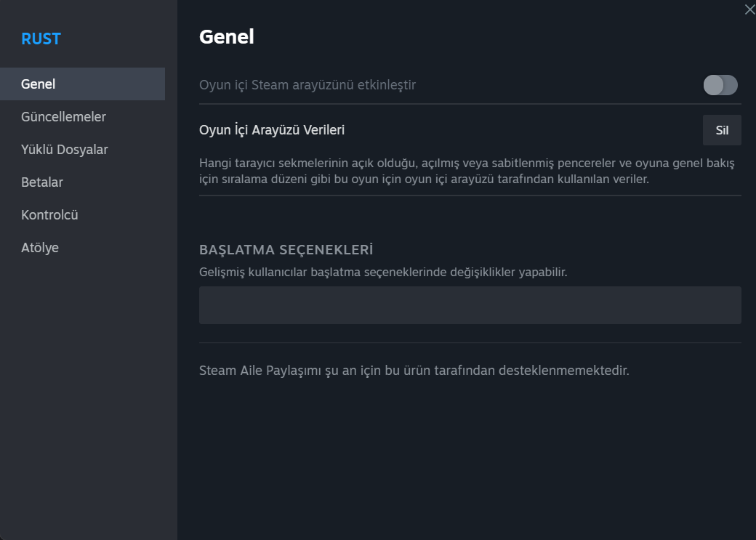Click the overlay data description paragraph

(x=467, y=171)
